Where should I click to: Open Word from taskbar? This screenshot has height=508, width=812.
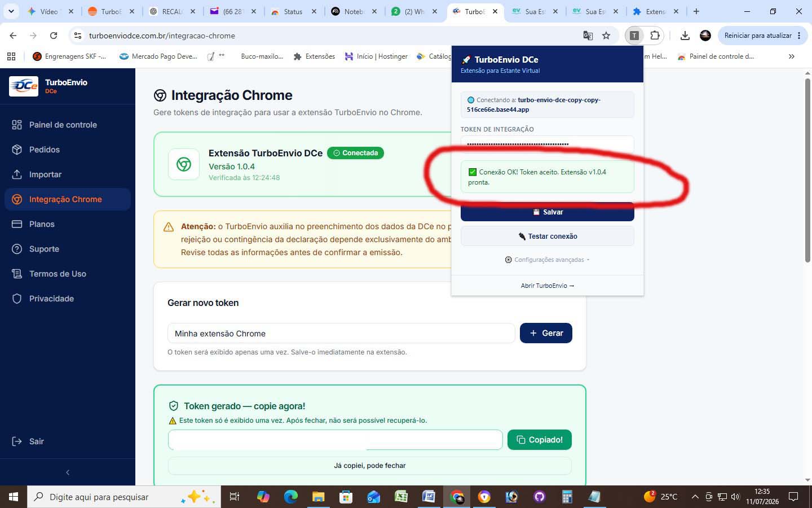coord(429,497)
